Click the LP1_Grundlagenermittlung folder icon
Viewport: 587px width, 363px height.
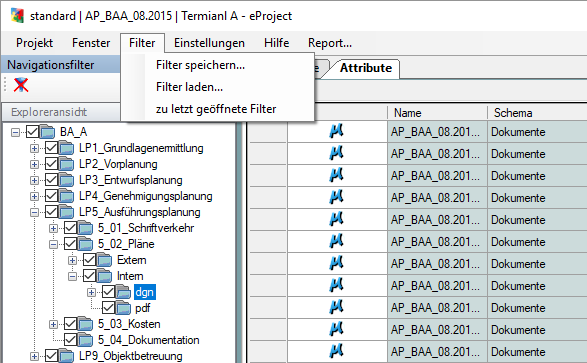point(67,148)
